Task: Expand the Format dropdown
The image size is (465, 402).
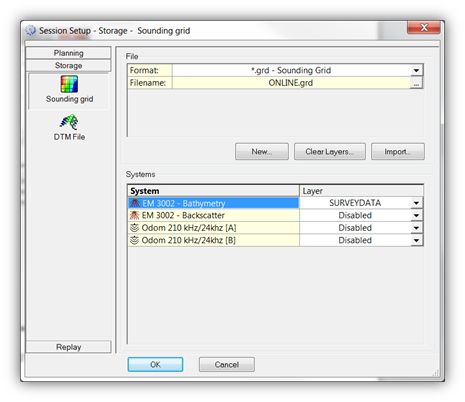Action: pyautogui.click(x=416, y=70)
